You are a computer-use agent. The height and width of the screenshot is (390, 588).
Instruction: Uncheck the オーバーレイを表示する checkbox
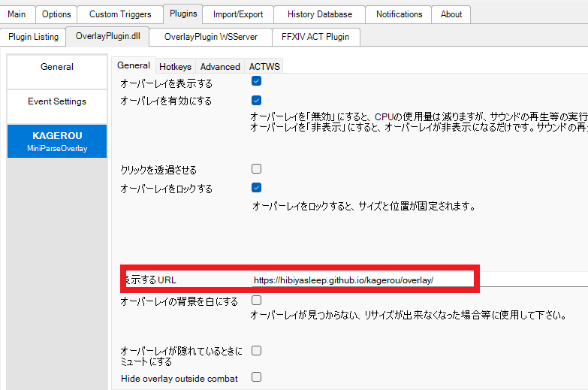pos(256,81)
